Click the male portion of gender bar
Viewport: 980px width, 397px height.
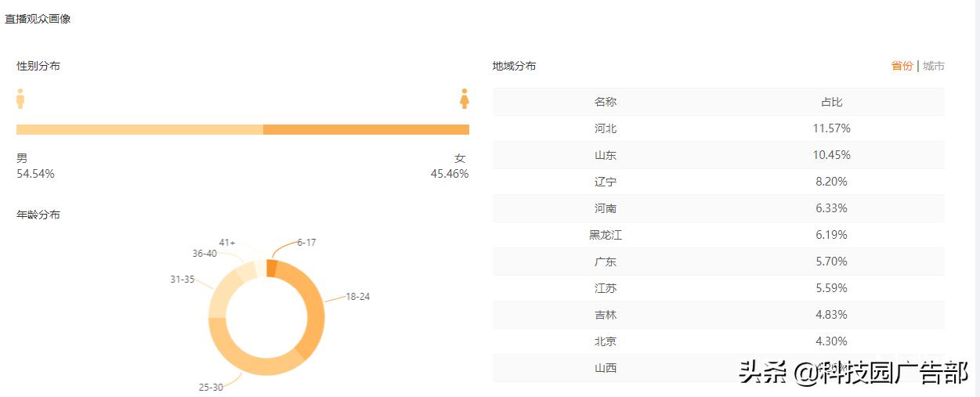point(139,129)
